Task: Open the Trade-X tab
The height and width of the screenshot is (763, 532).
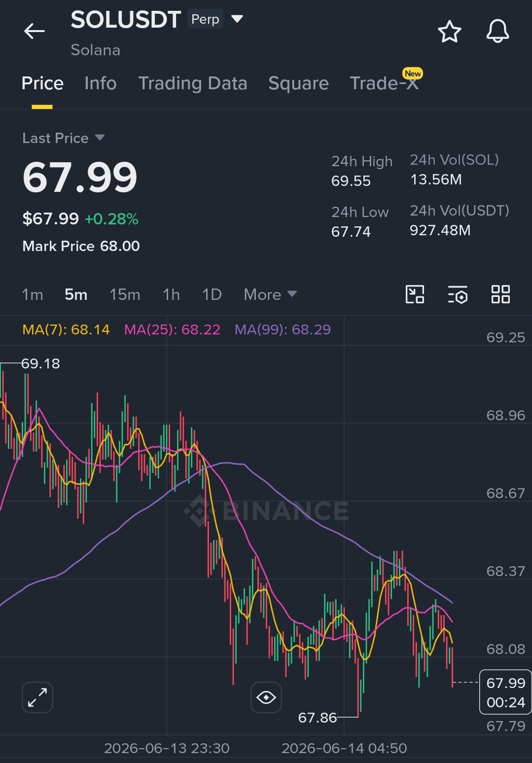Action: click(384, 83)
